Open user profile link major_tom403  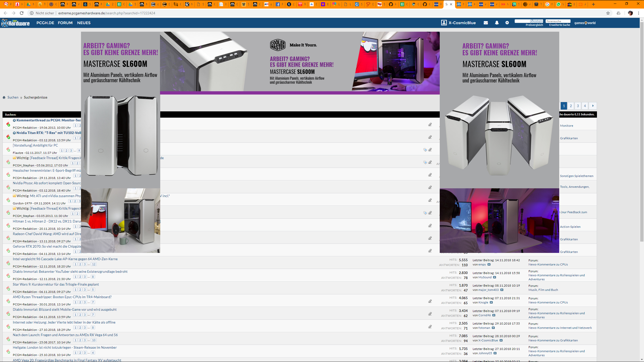pyautogui.click(x=489, y=290)
